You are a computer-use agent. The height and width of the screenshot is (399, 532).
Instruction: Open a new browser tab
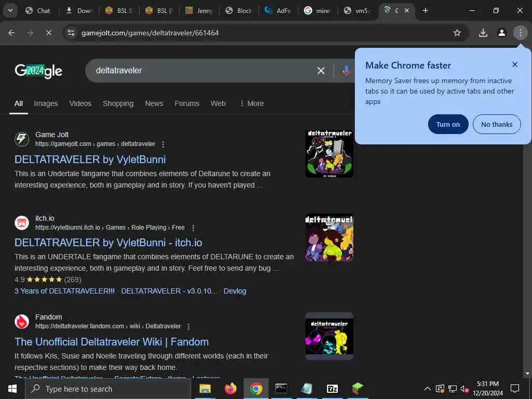[x=425, y=10]
